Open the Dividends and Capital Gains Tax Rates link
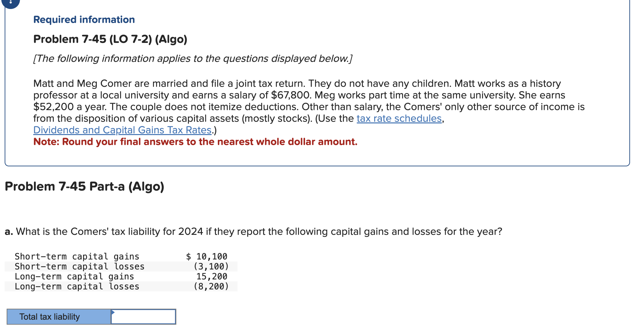Screen dimensions: 644x326 tap(122, 130)
